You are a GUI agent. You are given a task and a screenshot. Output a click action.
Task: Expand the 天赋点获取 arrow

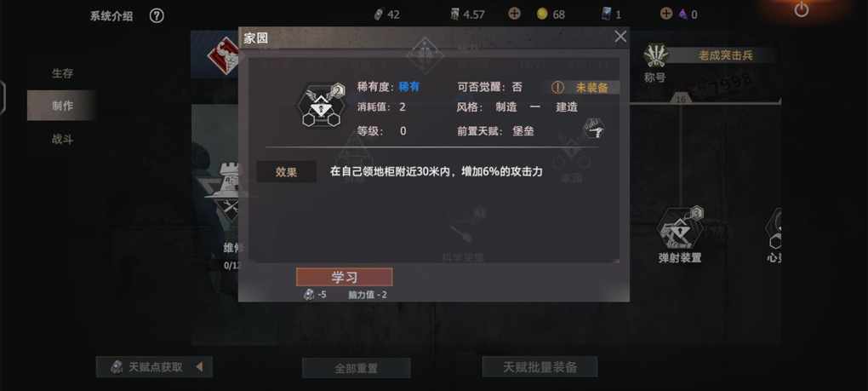(x=199, y=366)
